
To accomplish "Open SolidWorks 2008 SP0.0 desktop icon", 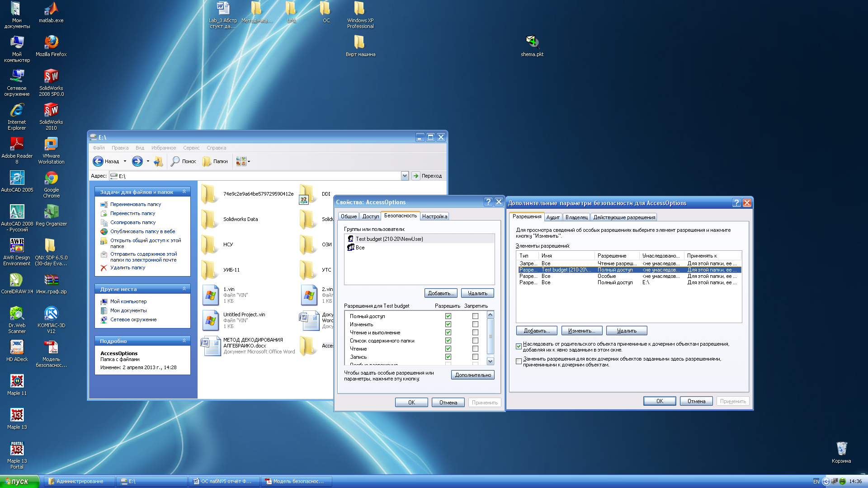I will (51, 83).
